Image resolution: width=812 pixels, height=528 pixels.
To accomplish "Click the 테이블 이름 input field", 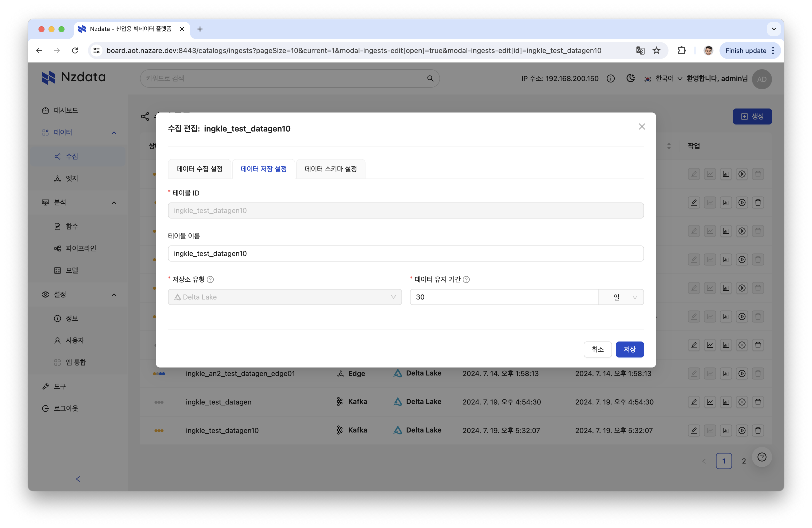I will (x=406, y=253).
